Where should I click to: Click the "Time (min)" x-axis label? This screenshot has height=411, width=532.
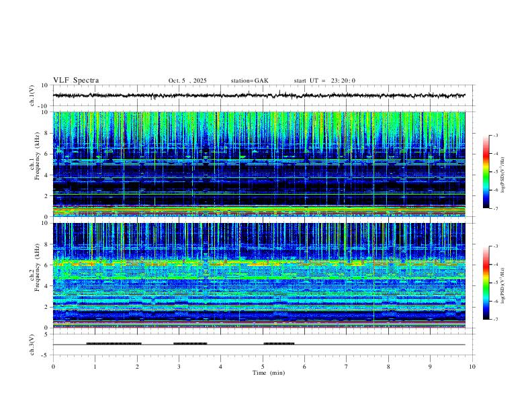click(269, 373)
